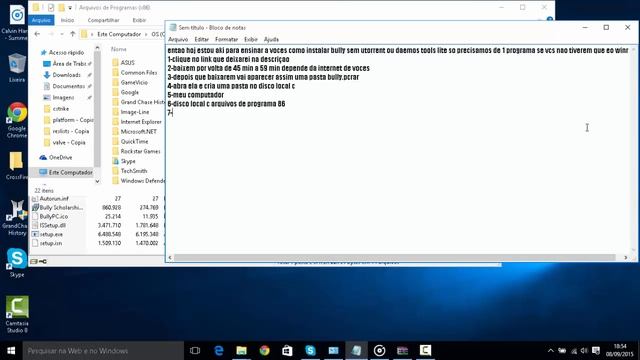Select setup.isn file in list

click(x=51, y=243)
